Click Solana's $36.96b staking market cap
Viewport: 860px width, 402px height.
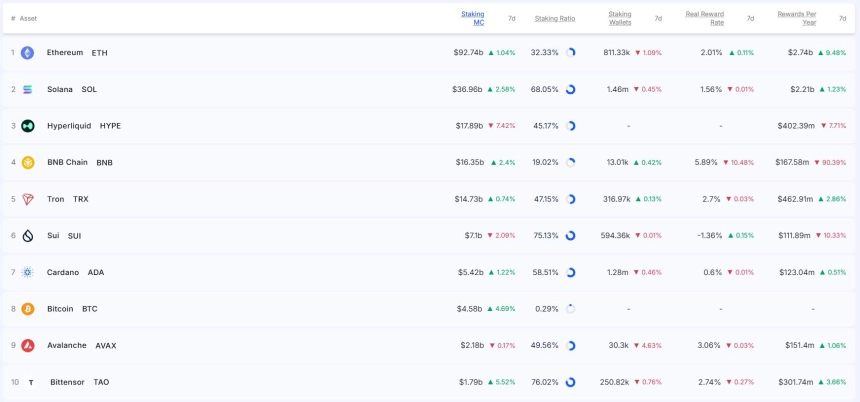point(468,89)
